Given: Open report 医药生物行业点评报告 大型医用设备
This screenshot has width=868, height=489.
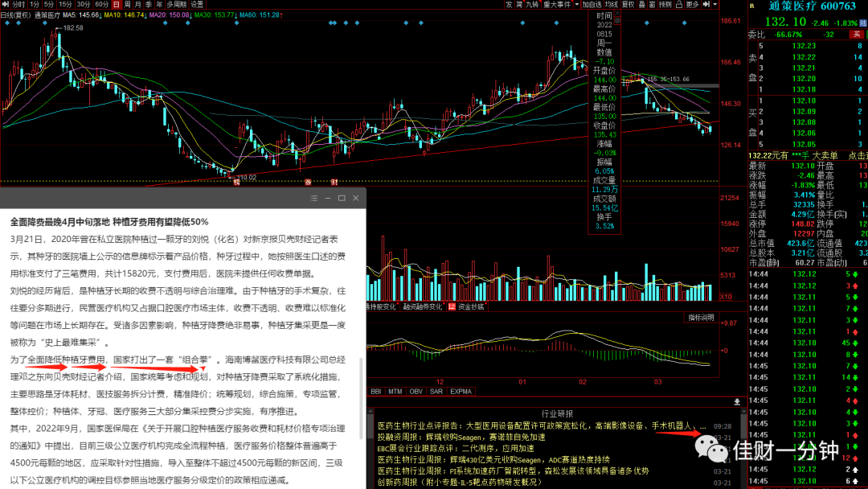Looking at the screenshot, I should (x=542, y=426).
